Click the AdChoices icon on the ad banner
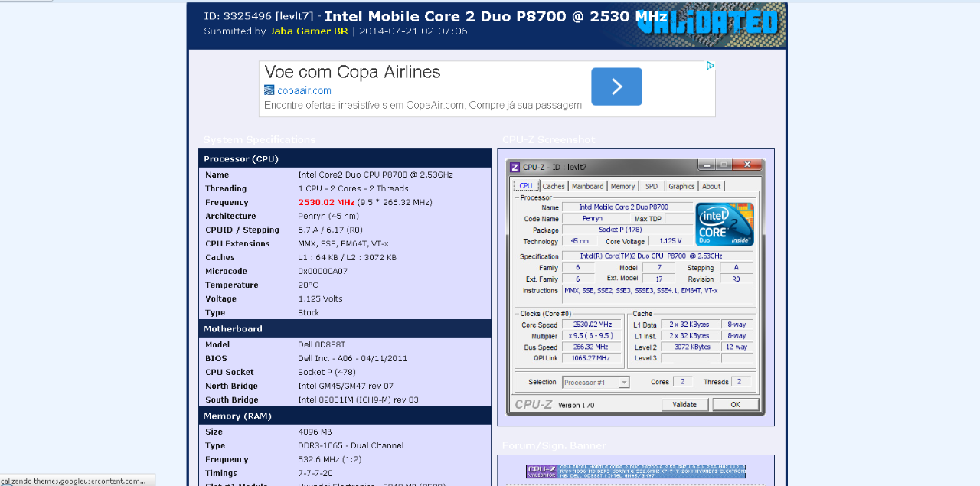This screenshot has width=980, height=486. coord(710,66)
